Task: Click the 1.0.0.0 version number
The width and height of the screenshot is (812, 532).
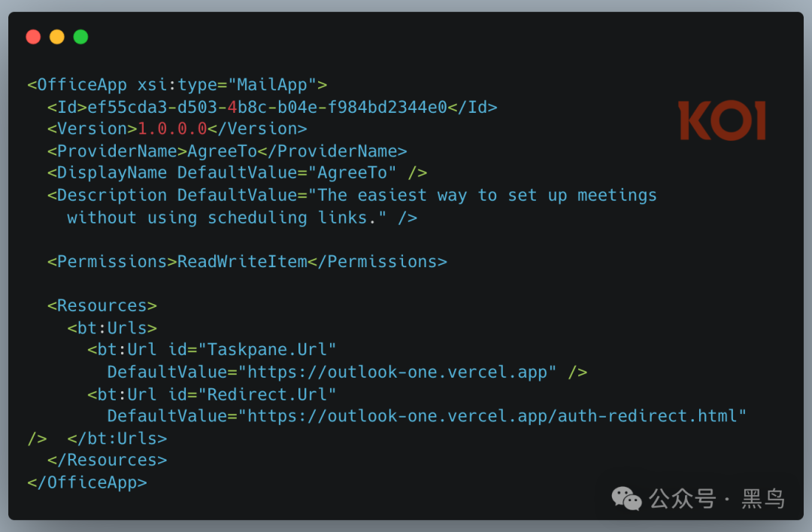Action: click(x=172, y=129)
